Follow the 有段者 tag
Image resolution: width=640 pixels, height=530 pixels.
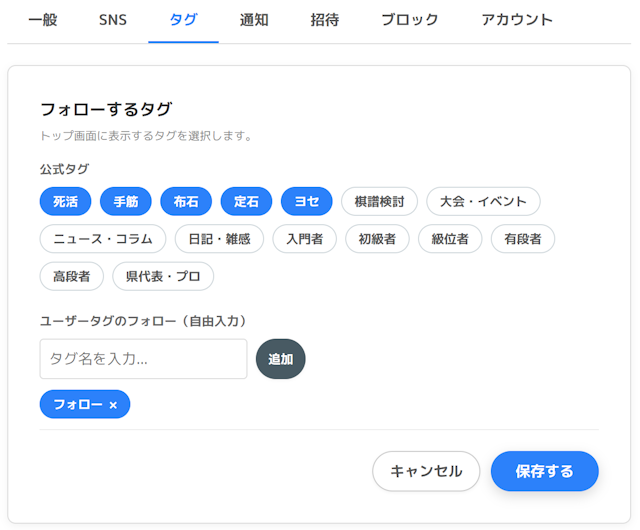coord(523,239)
